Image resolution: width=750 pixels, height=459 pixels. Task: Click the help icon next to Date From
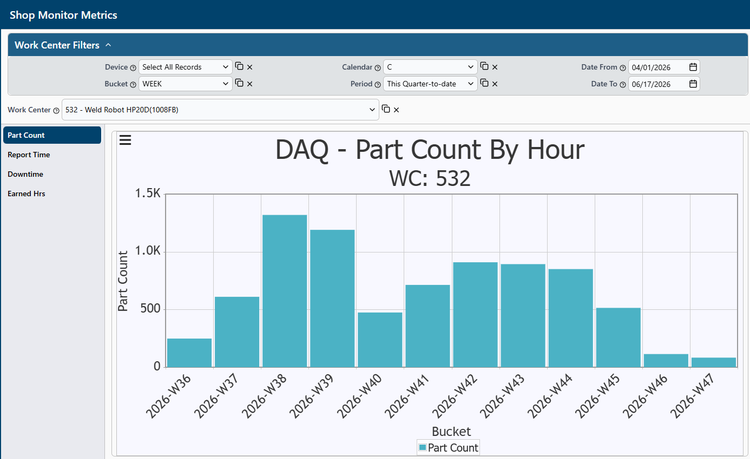[x=622, y=68]
